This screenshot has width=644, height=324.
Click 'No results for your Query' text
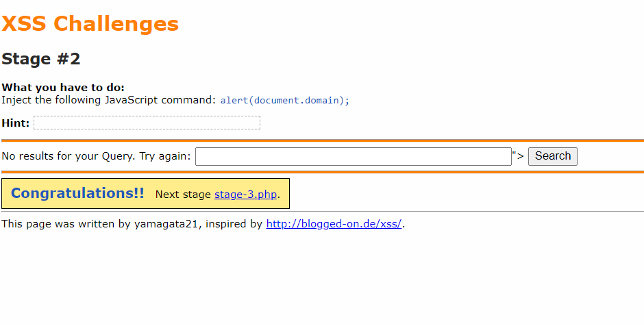(69, 156)
